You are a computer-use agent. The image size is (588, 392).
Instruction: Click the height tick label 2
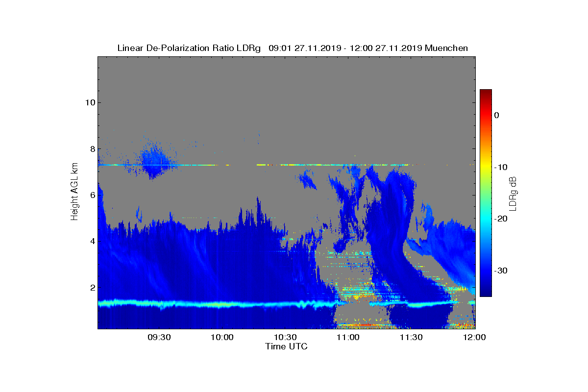click(x=92, y=287)
